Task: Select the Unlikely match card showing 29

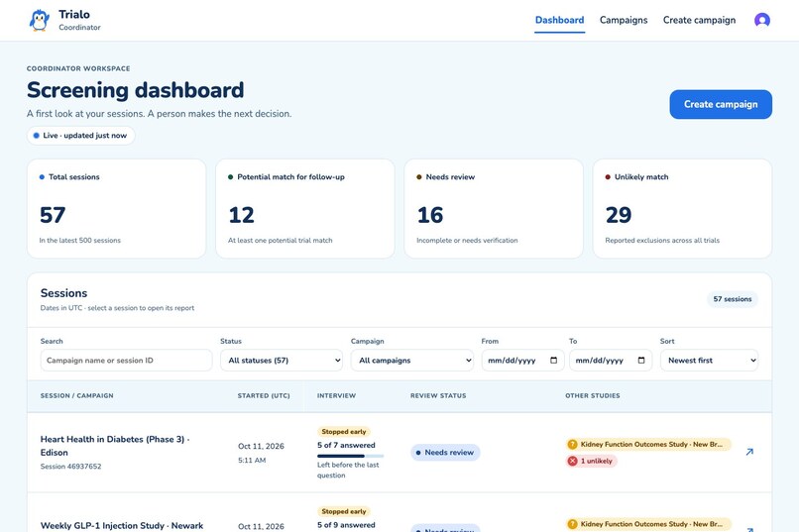Action: point(682,209)
